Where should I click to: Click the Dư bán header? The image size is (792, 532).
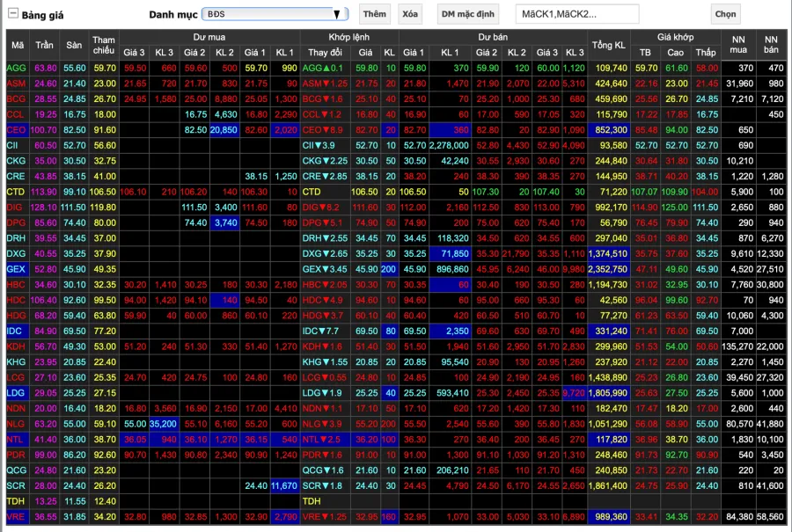492,37
